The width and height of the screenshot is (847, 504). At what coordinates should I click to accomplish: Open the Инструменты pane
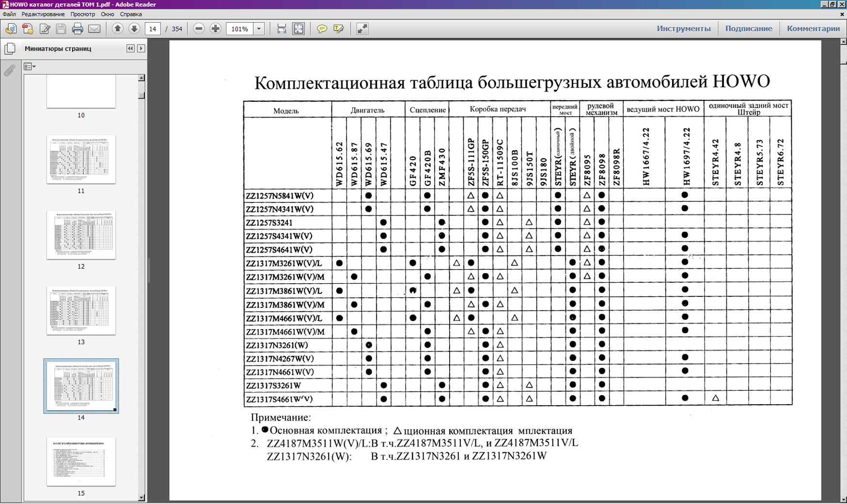[x=683, y=29]
